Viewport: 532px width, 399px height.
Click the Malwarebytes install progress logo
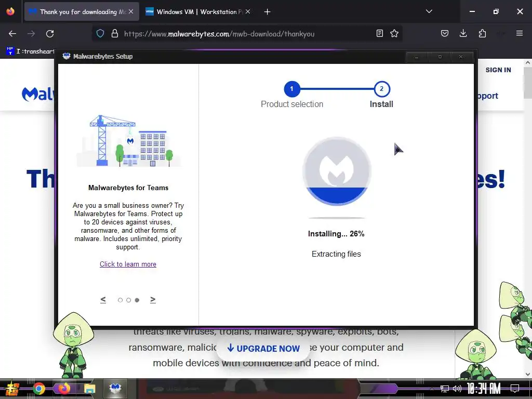(x=337, y=171)
